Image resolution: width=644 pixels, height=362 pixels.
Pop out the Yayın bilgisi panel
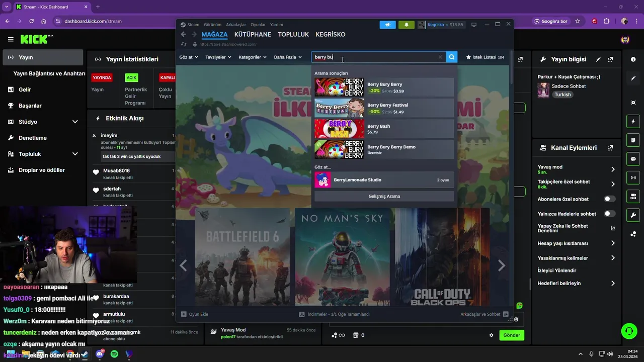[610, 59]
